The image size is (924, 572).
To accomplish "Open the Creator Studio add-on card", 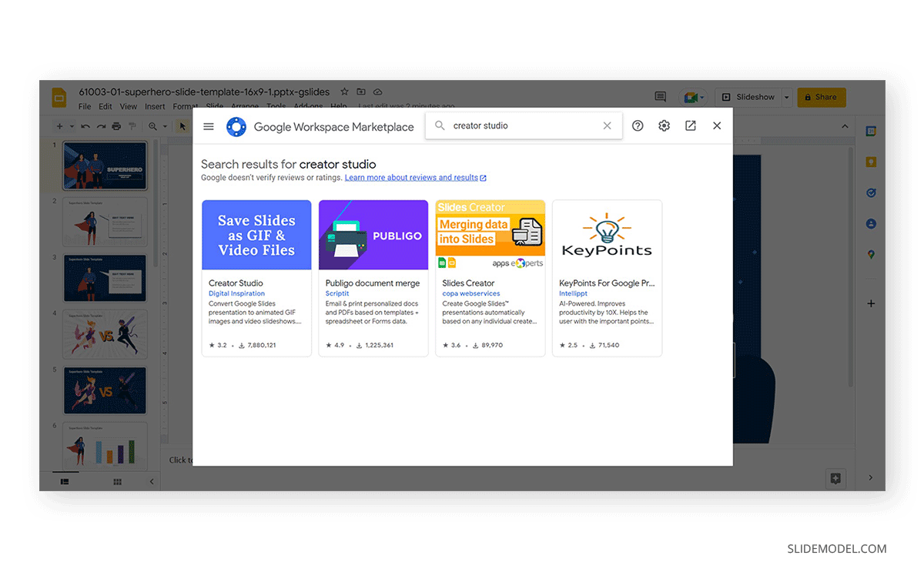I will tap(256, 278).
